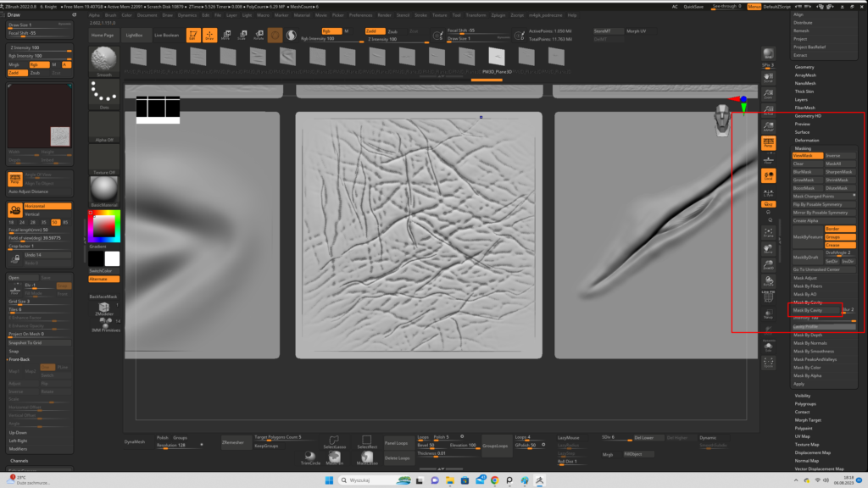Expand the Geometry subpalette
The image size is (868, 488).
pyautogui.click(x=804, y=67)
